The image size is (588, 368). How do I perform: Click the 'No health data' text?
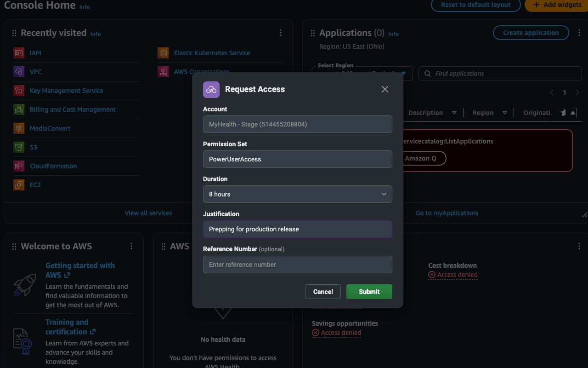(x=223, y=339)
